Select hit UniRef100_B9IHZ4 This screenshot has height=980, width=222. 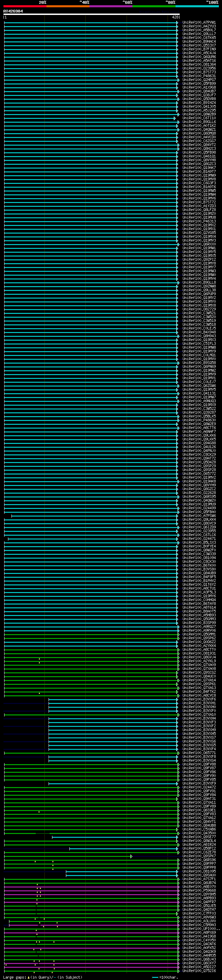point(199,103)
